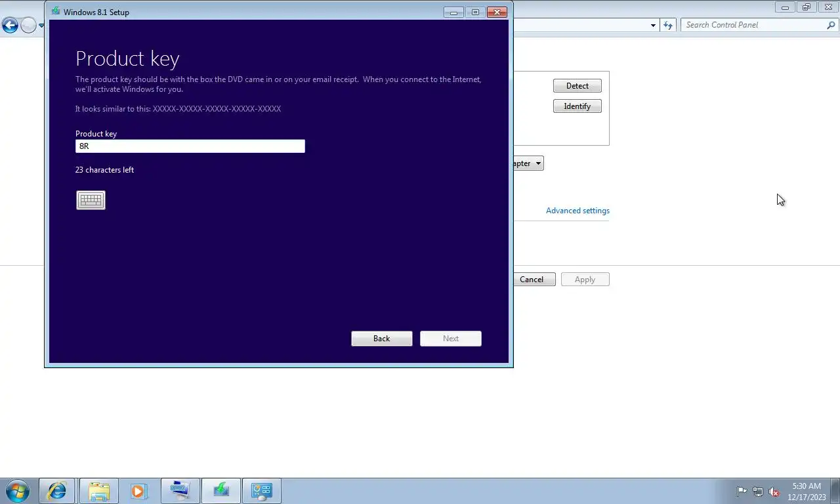Screen dimensions: 840x504
Task: Launch Internet Explorer from taskbar
Action: click(x=57, y=491)
